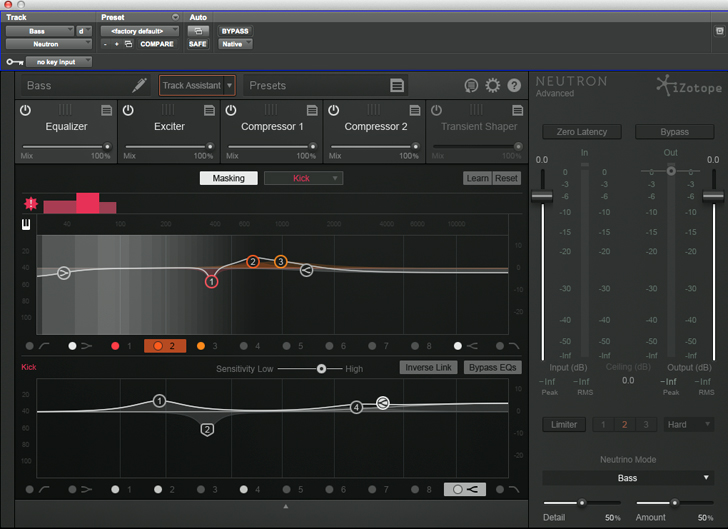728x529 pixels.
Task: Open Neutron settings gear icon
Action: (493, 85)
